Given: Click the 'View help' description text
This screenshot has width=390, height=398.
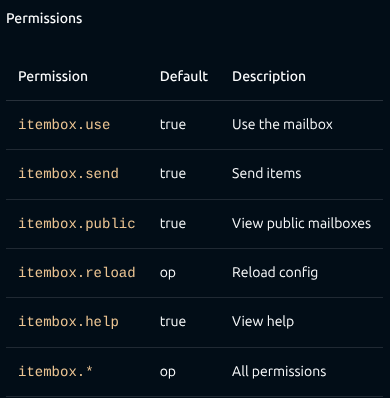Looking at the screenshot, I should pos(263,322).
